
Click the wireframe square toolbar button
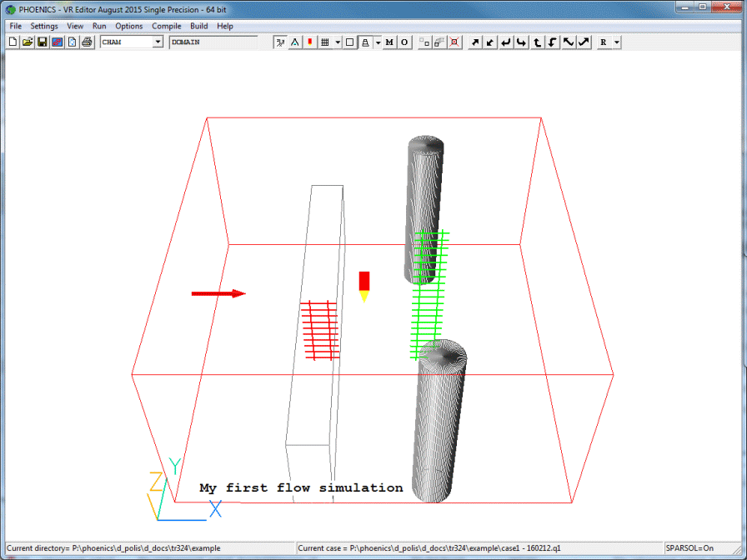(350, 42)
